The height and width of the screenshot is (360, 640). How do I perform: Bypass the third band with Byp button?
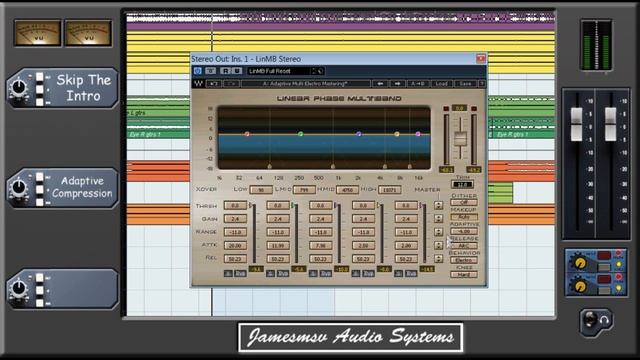point(326,273)
